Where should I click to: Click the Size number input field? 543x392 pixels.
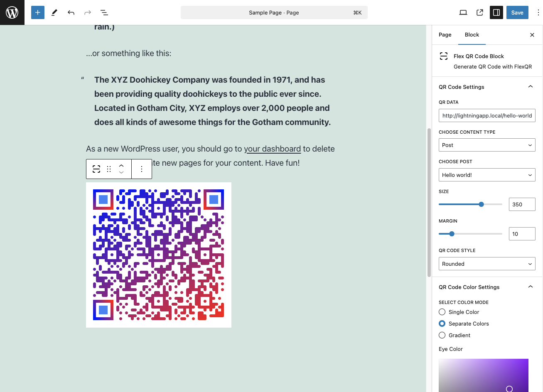click(x=522, y=204)
